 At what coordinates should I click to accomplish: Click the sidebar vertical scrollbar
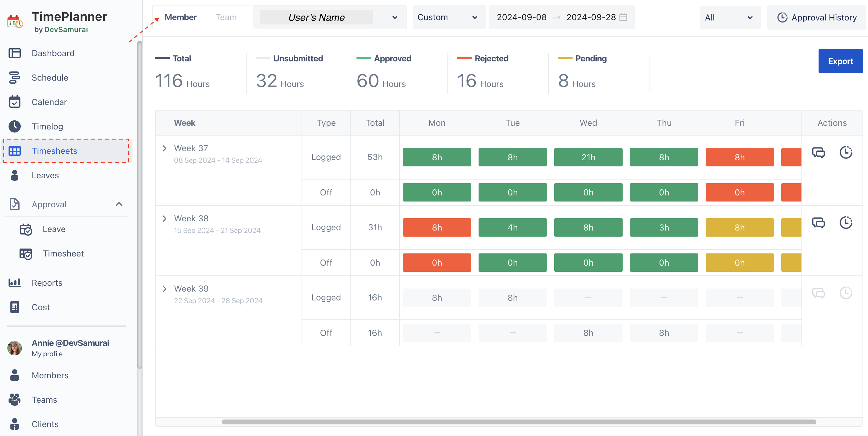tap(140, 205)
